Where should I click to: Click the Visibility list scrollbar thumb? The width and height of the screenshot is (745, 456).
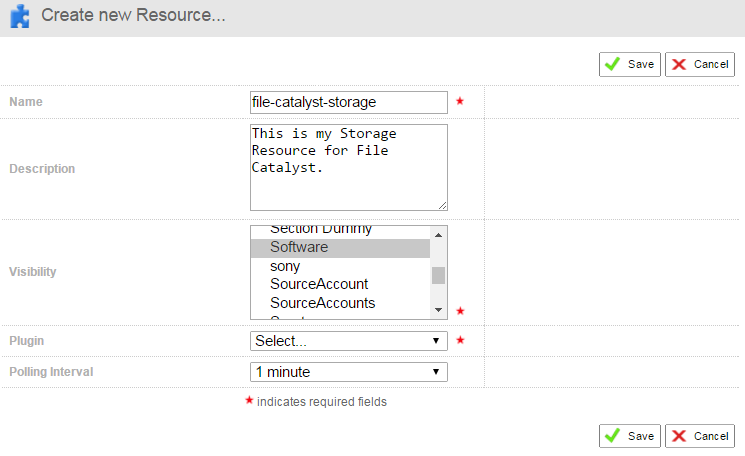pyautogui.click(x=438, y=275)
